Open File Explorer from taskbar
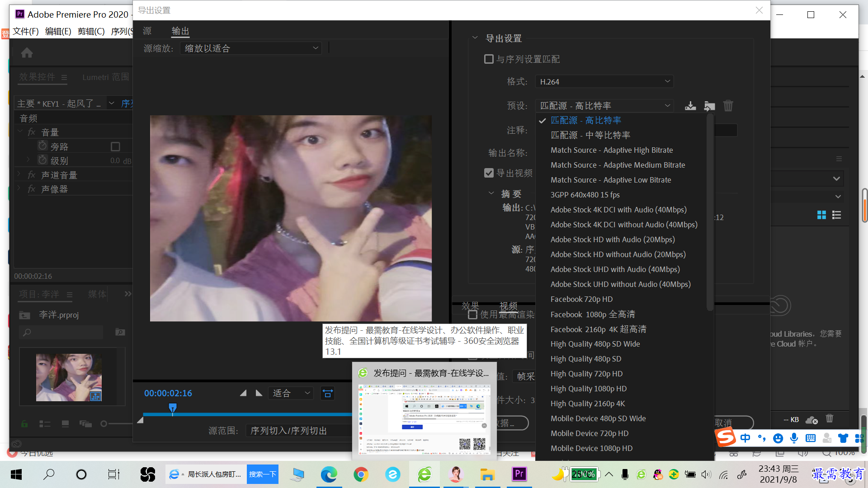Viewport: 868px width, 488px height. 487,474
